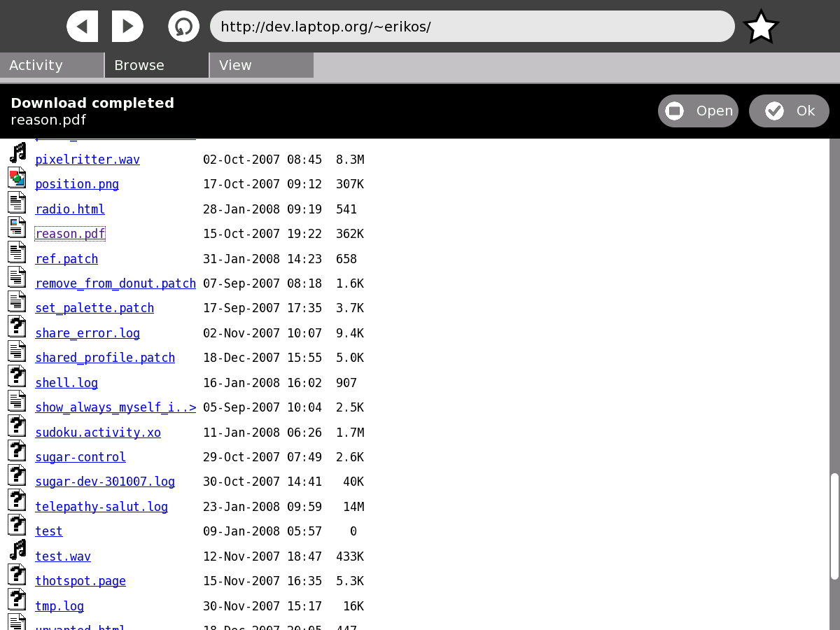Click the music note icon beside test.wav
The width and height of the screenshot is (840, 630).
click(x=17, y=550)
